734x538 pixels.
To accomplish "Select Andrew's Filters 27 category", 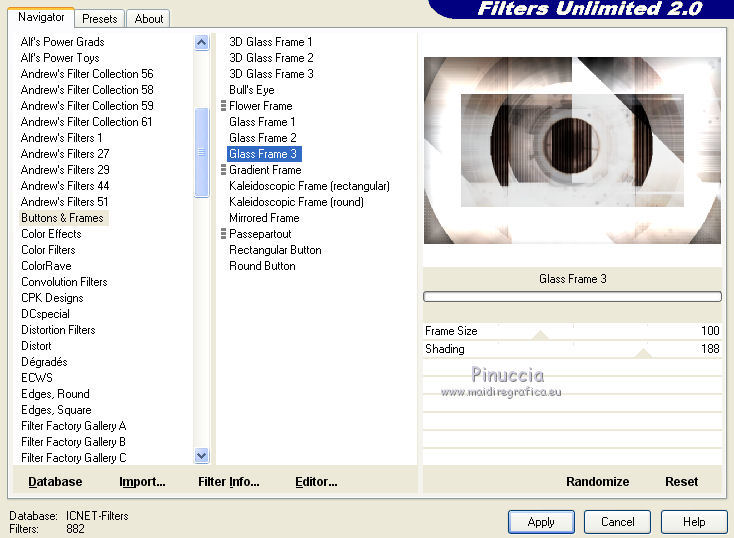I will click(65, 154).
